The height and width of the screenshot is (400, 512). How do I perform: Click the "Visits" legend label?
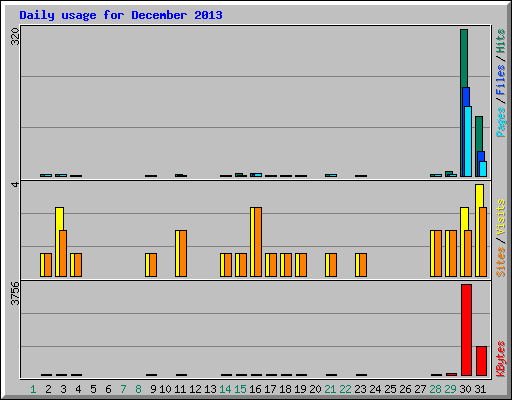tap(501, 217)
